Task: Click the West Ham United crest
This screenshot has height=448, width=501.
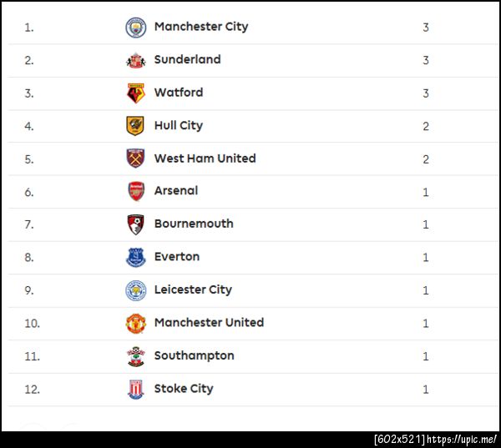Action: [x=135, y=159]
